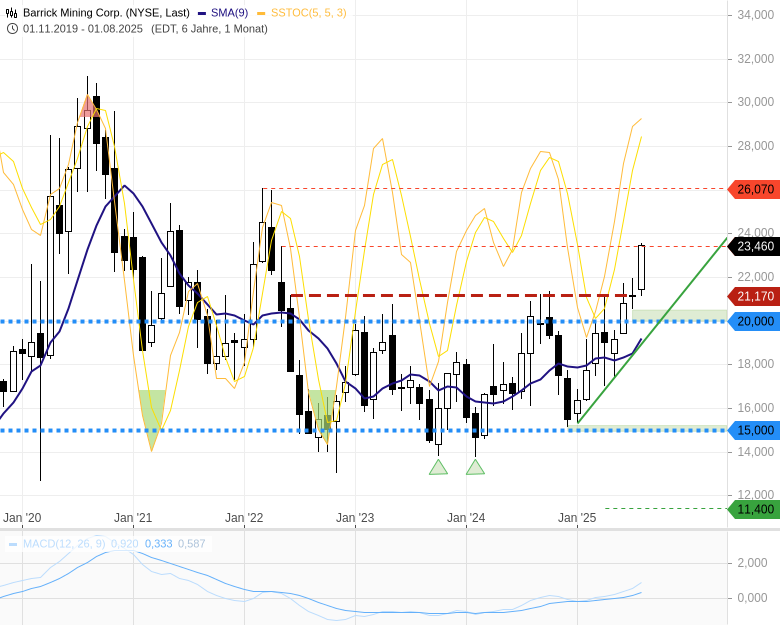
Task: Click the 30,000 price axis label
Action: [x=756, y=102]
